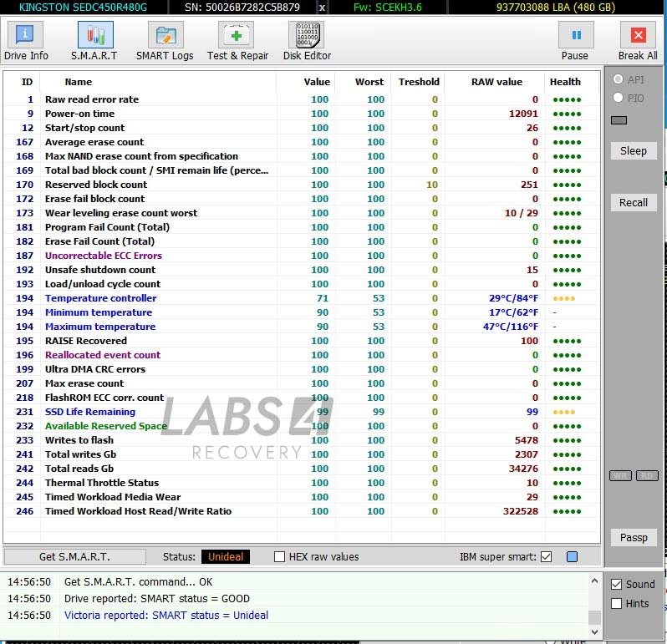Click the Treshold column header
This screenshot has width=667, height=644.
[419, 82]
